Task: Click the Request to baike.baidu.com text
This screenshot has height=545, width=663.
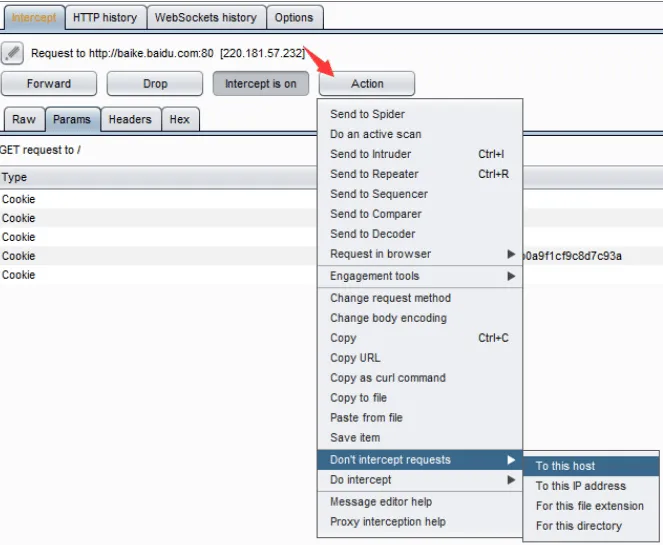Action: (167, 53)
